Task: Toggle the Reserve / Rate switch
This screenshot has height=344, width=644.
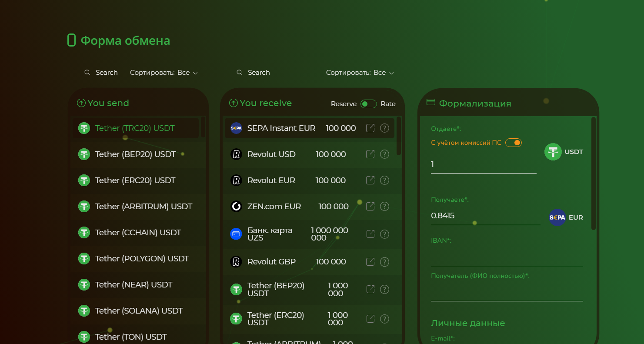Action: 369,104
